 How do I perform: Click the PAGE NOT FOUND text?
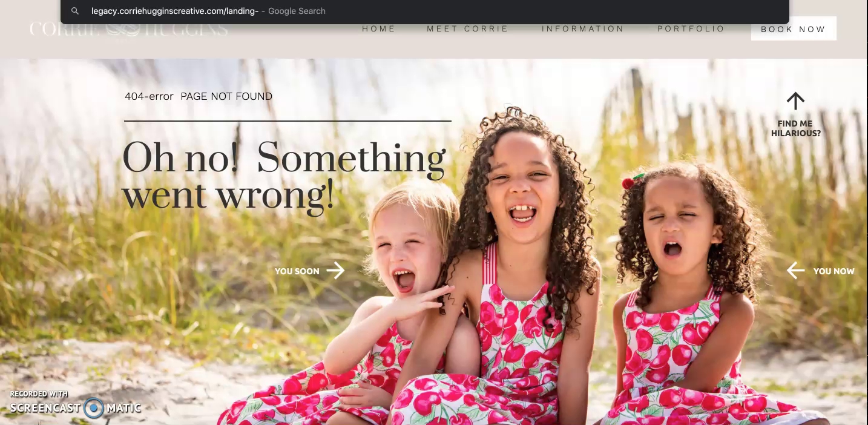pyautogui.click(x=226, y=96)
